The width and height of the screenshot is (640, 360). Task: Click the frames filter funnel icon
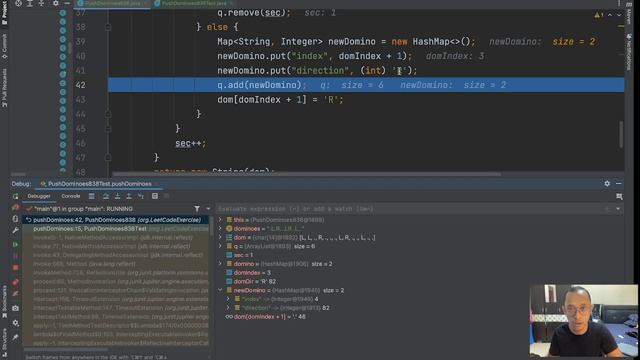click(197, 209)
